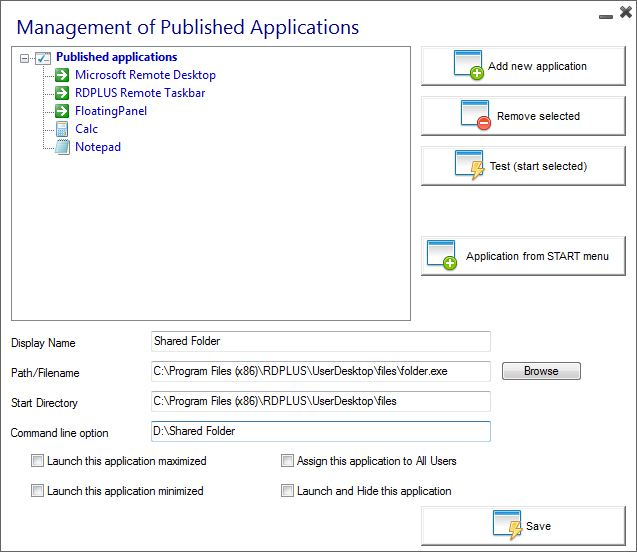Click the green arrow icon beside Microsoft Remote Desktop
This screenshot has width=637, height=552.
[x=63, y=75]
